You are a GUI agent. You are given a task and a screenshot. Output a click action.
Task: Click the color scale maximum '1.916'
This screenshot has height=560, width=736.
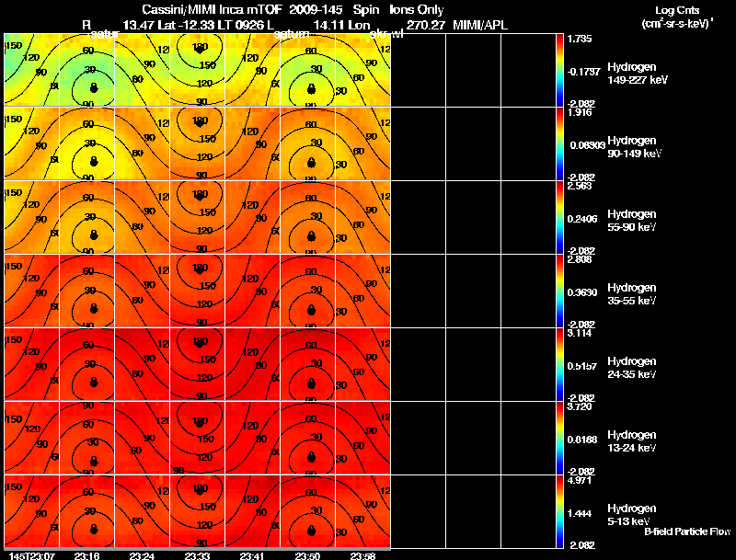pos(580,112)
